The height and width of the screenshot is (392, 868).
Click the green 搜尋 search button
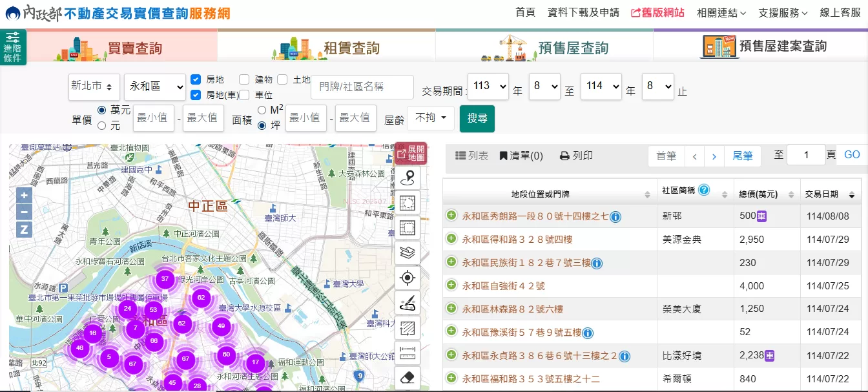[x=477, y=118]
